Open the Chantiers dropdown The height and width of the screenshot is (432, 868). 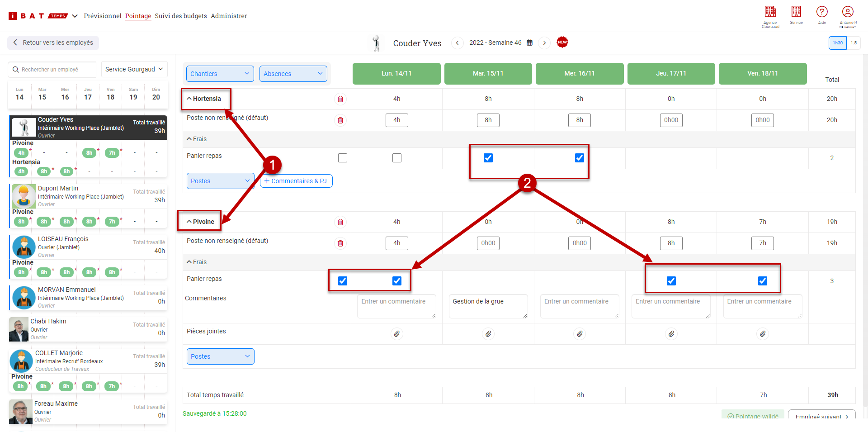point(219,74)
